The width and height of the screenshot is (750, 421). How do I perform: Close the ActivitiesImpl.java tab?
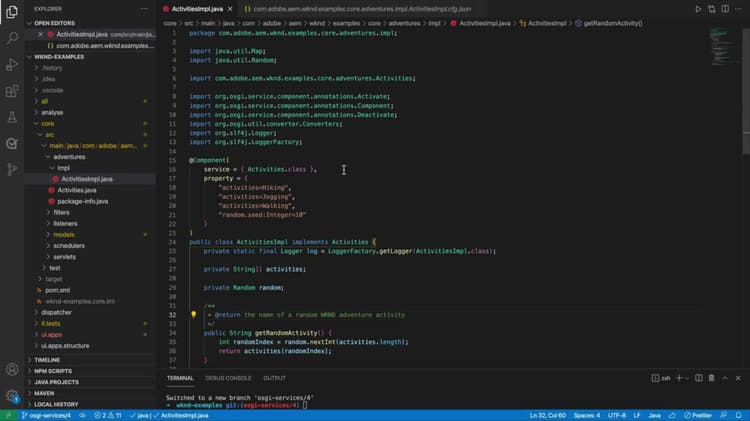(x=230, y=9)
